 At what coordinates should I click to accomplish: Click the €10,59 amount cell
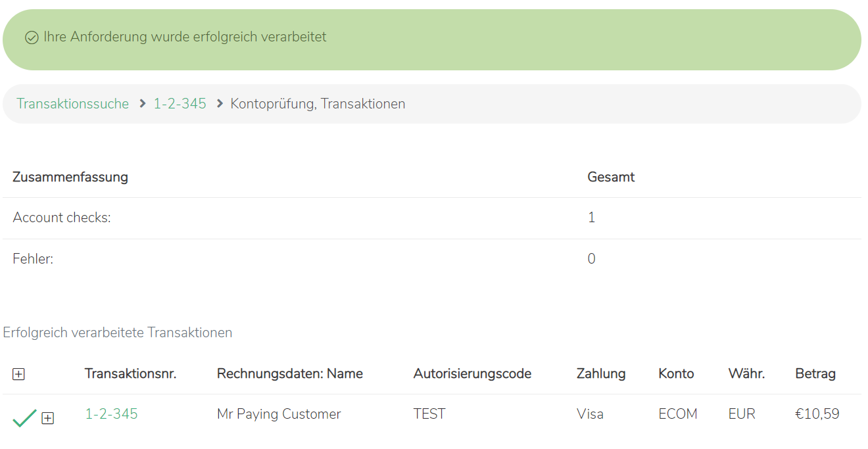(817, 414)
